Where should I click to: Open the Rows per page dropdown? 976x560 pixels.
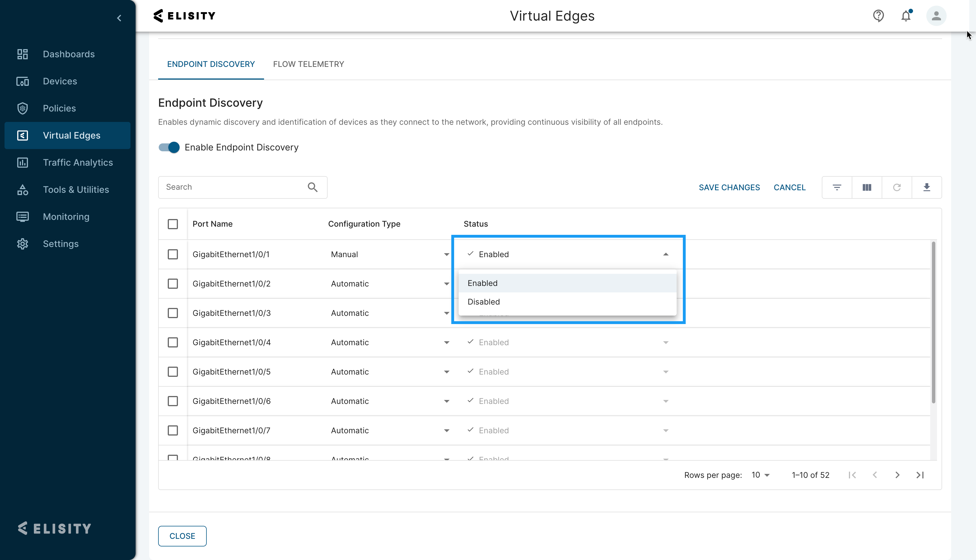[x=760, y=475]
